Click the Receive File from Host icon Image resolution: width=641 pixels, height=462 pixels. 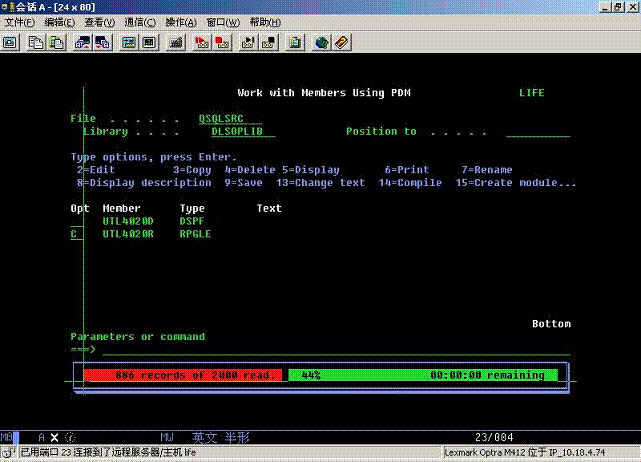[x=103, y=42]
